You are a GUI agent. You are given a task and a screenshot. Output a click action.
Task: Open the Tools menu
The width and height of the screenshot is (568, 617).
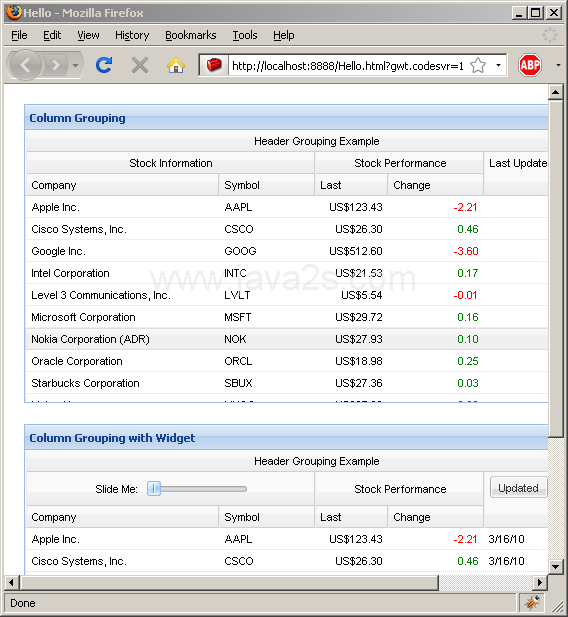(245, 35)
